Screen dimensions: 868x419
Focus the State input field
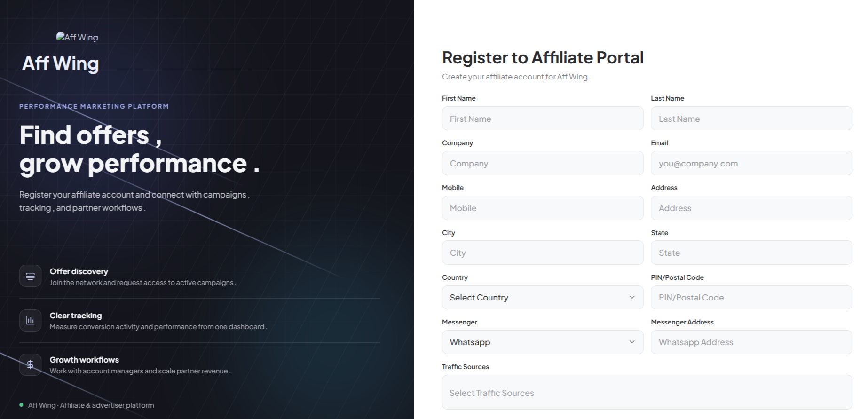(x=751, y=253)
